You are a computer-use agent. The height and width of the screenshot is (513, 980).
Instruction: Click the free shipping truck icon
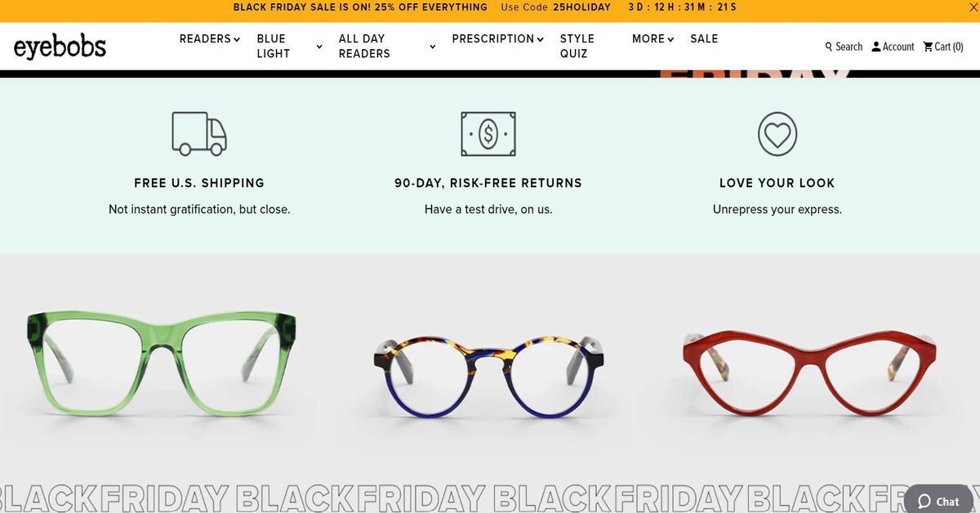tap(199, 134)
